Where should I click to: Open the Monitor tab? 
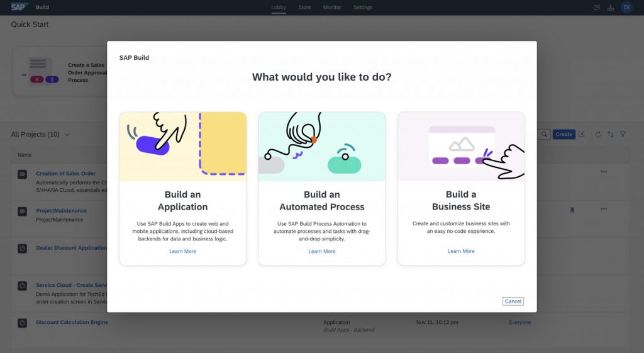332,8
